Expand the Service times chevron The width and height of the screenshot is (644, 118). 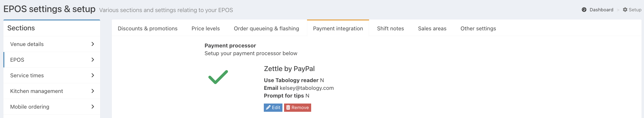tap(93, 75)
